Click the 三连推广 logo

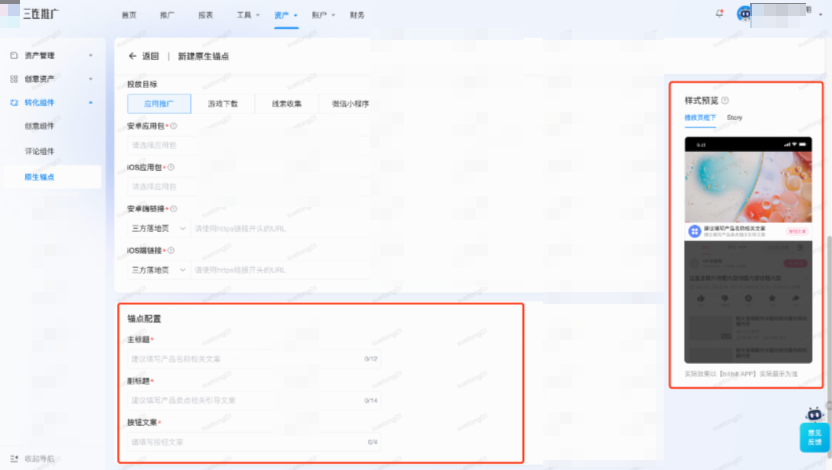point(41,14)
